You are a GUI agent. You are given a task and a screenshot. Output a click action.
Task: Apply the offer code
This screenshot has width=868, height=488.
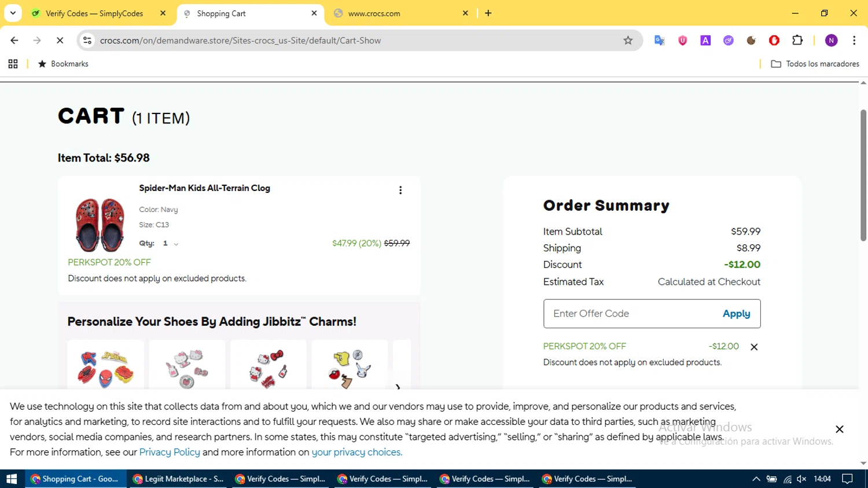(x=736, y=314)
